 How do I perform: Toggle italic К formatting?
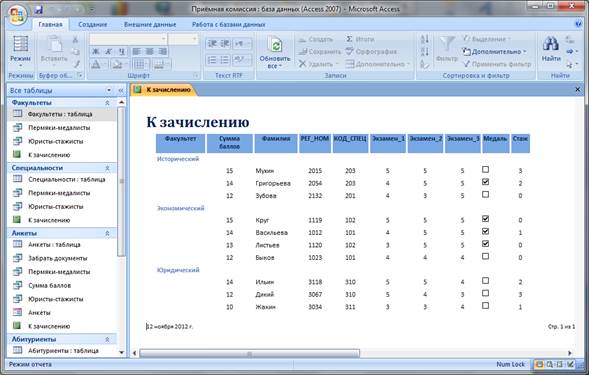[109, 51]
